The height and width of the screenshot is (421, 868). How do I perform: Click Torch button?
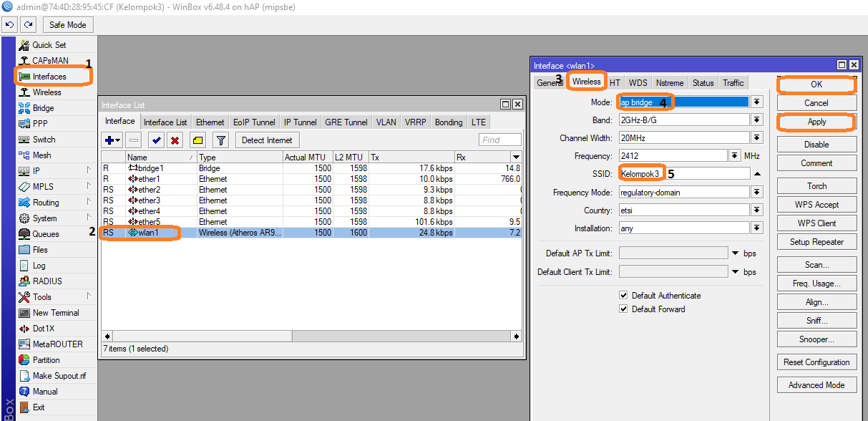click(816, 186)
